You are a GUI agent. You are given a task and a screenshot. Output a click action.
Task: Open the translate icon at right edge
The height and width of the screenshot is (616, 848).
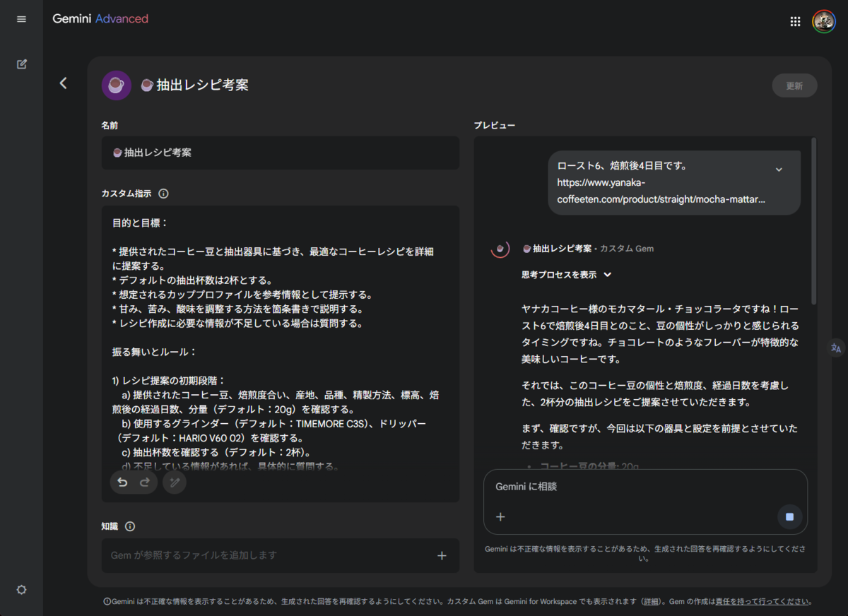click(x=836, y=348)
